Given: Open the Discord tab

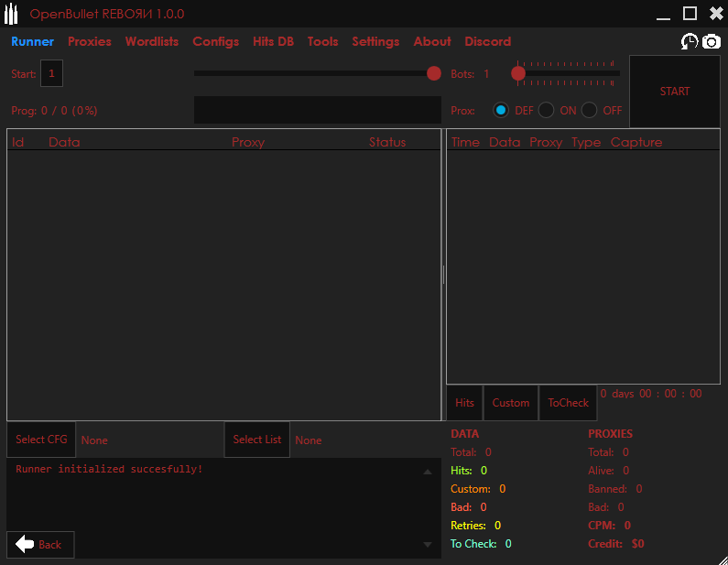Looking at the screenshot, I should tap(488, 41).
